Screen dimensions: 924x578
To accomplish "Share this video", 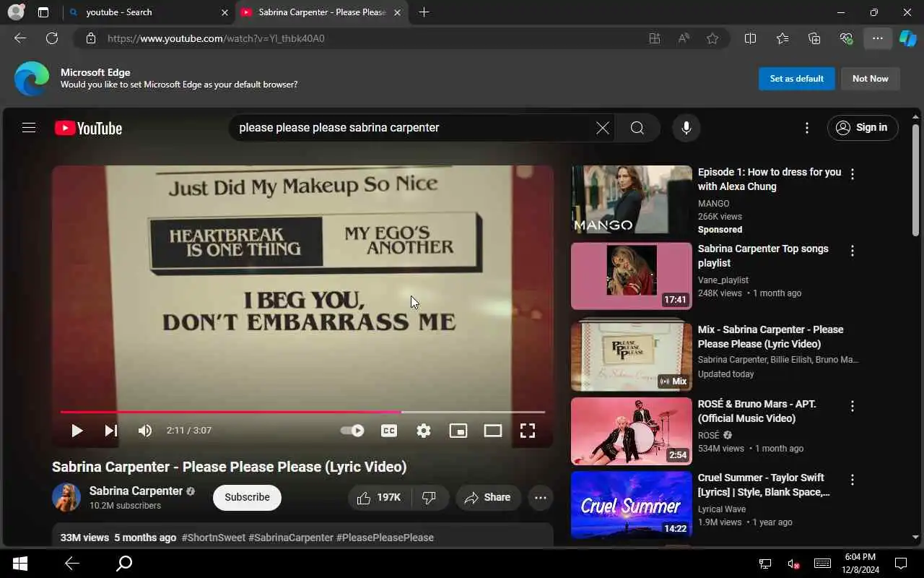I will point(488,497).
